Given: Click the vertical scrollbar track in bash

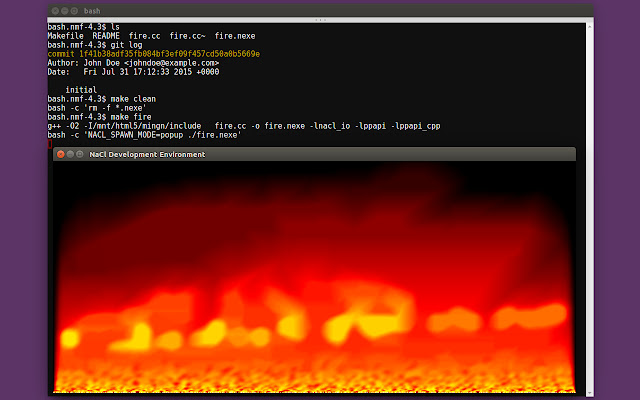Looking at the screenshot, I should pyautogui.click(x=589, y=210).
